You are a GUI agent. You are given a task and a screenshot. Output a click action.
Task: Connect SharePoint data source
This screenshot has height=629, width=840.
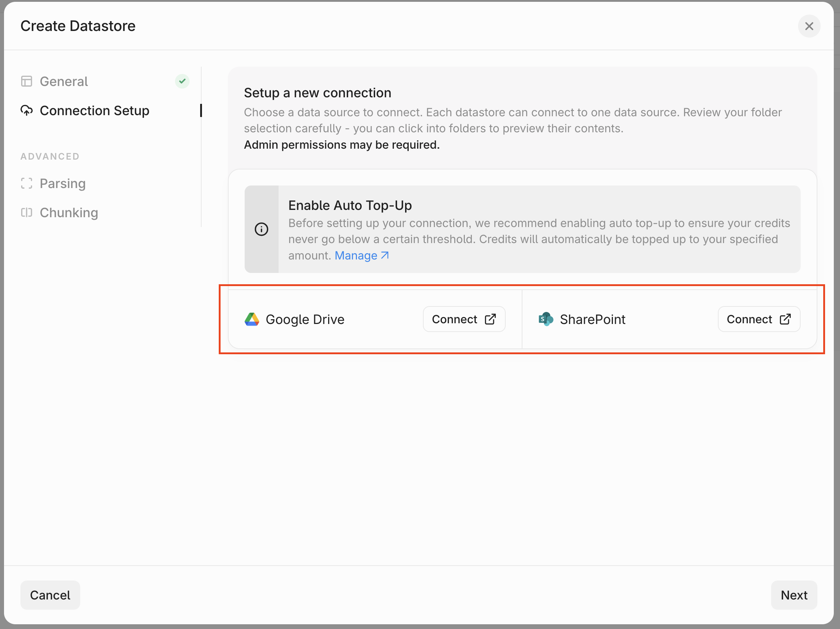click(x=758, y=319)
